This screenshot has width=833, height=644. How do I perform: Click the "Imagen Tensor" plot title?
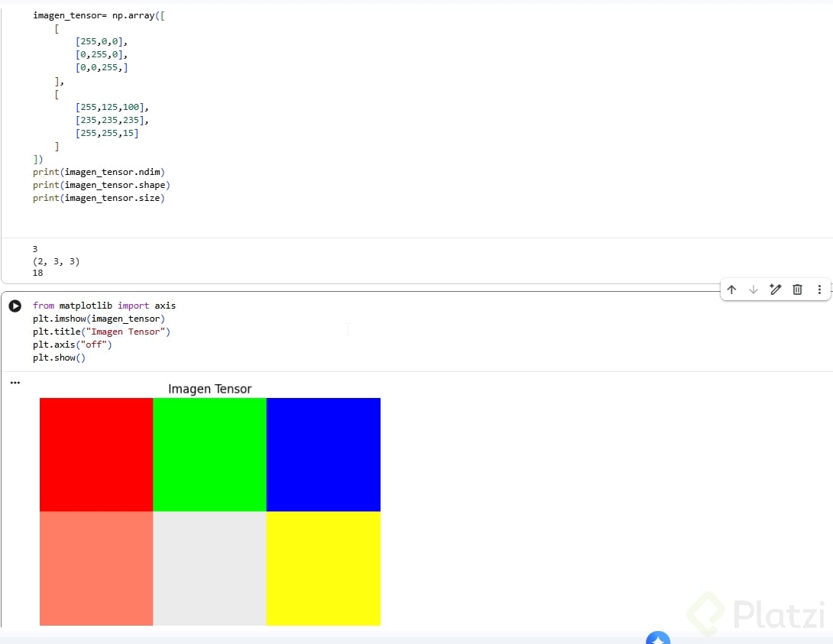[210, 389]
